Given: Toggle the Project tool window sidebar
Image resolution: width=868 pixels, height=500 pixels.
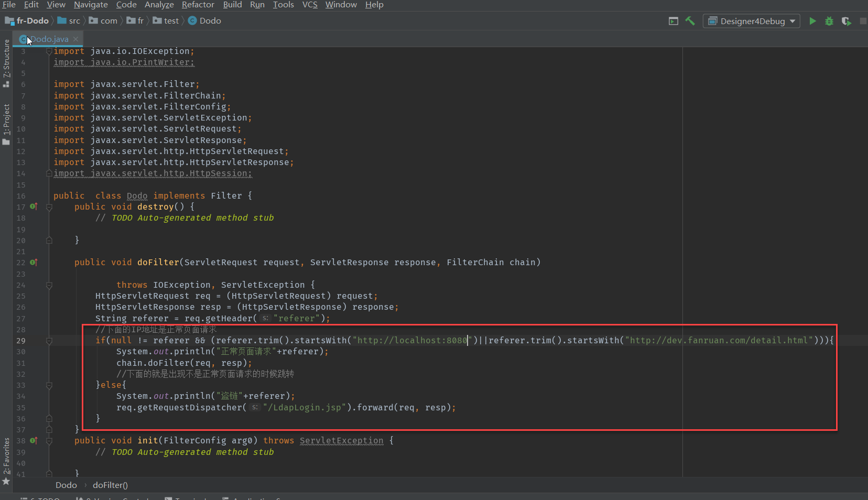Looking at the screenshot, I should click(x=6, y=124).
